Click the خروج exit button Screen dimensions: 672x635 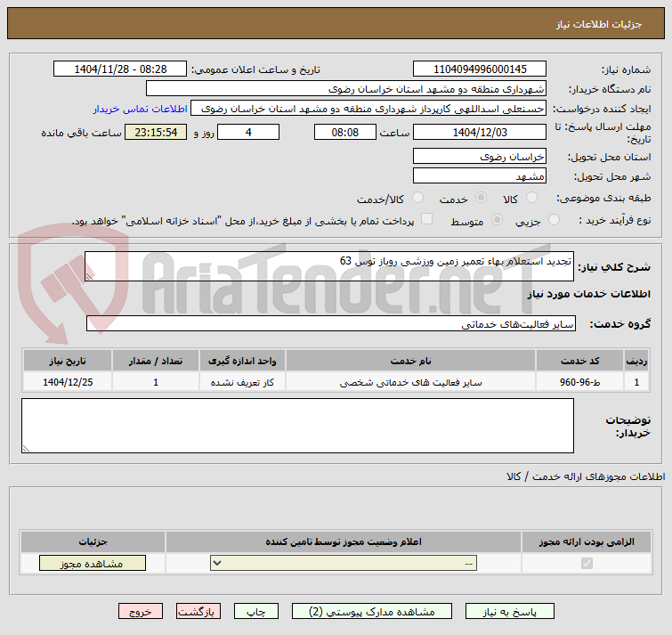coord(141,612)
